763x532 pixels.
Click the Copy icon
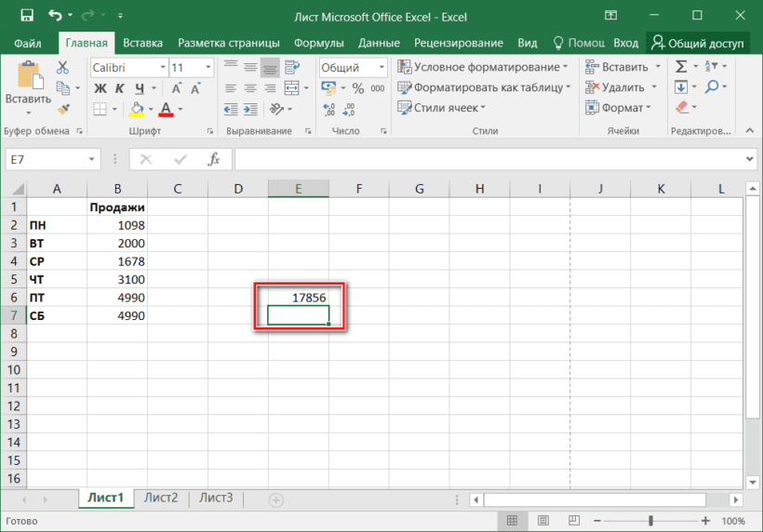coord(63,88)
